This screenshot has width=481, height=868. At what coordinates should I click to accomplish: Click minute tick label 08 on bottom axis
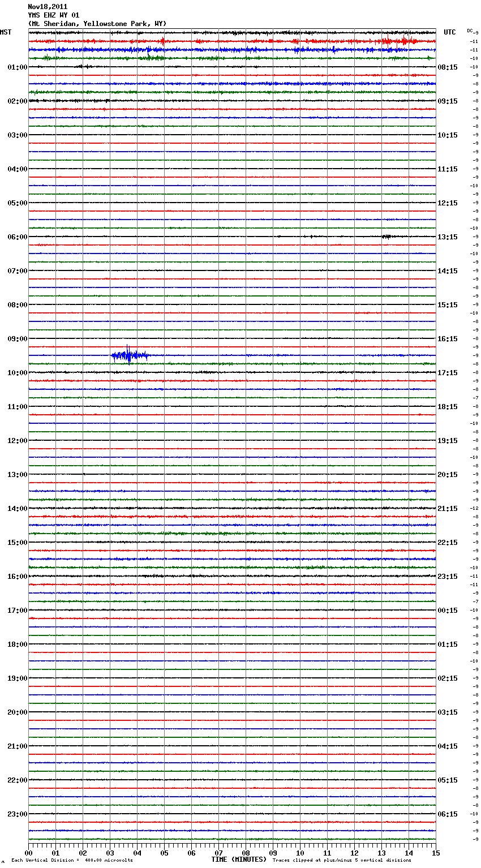246,853
